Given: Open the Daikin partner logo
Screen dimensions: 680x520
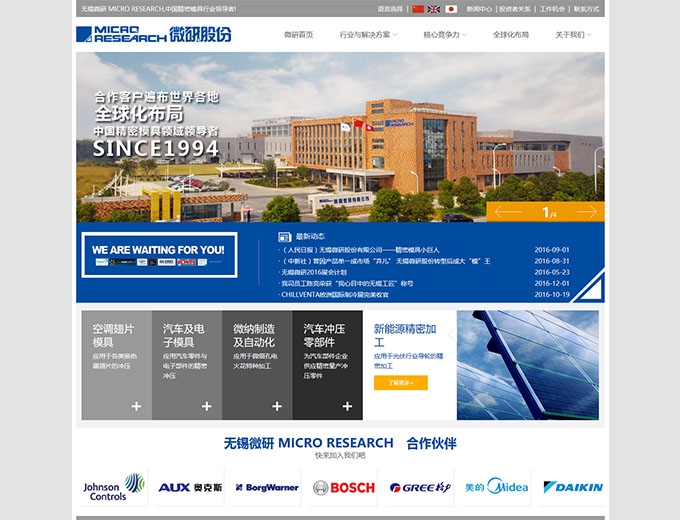Looking at the screenshot, I should click(x=572, y=488).
